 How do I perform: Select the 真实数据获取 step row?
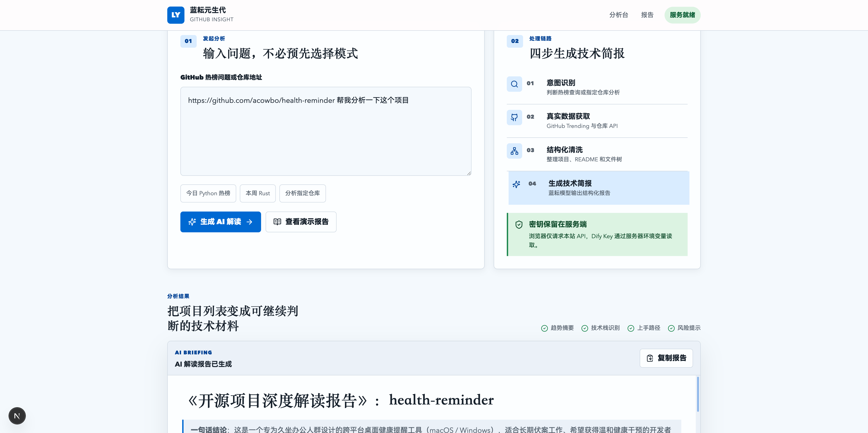tap(597, 121)
